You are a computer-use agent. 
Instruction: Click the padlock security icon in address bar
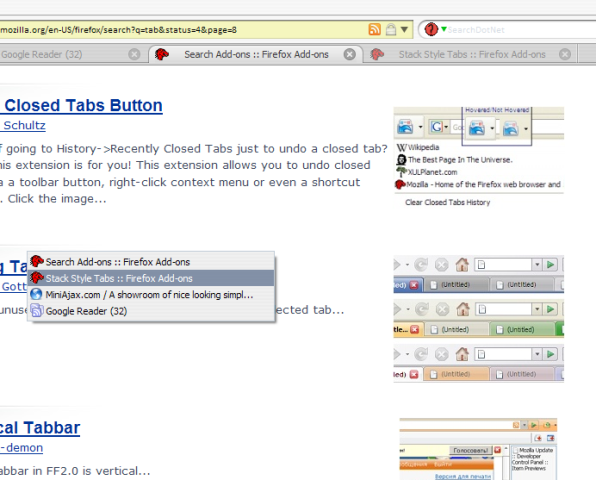click(x=391, y=29)
